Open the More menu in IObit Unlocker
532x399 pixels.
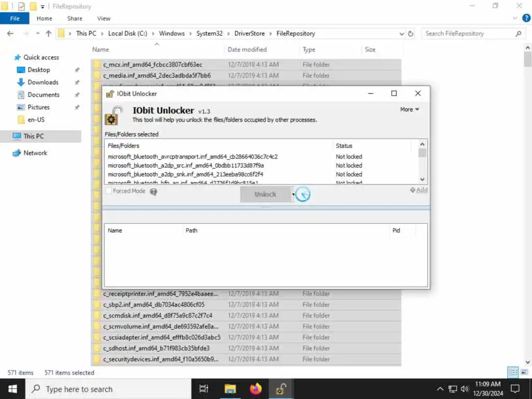coord(409,109)
